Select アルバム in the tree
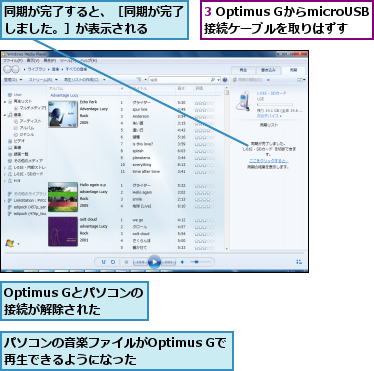Screen dimensions: 374x371 (x=24, y=128)
